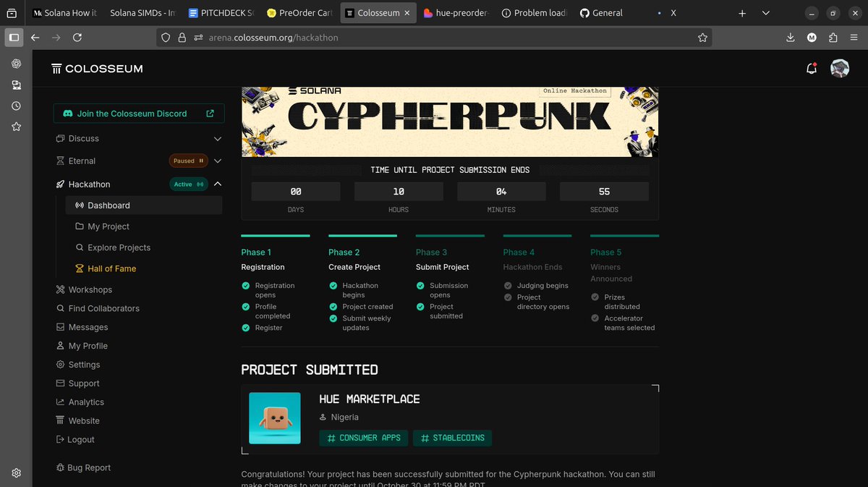
Task: Open the browser sidebar settings gear
Action: click(16, 473)
